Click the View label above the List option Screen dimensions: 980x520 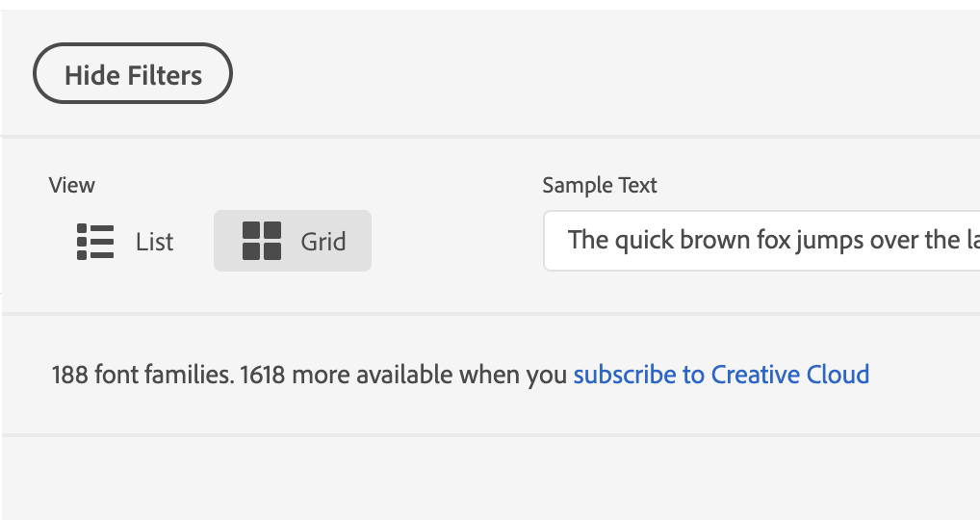72,185
